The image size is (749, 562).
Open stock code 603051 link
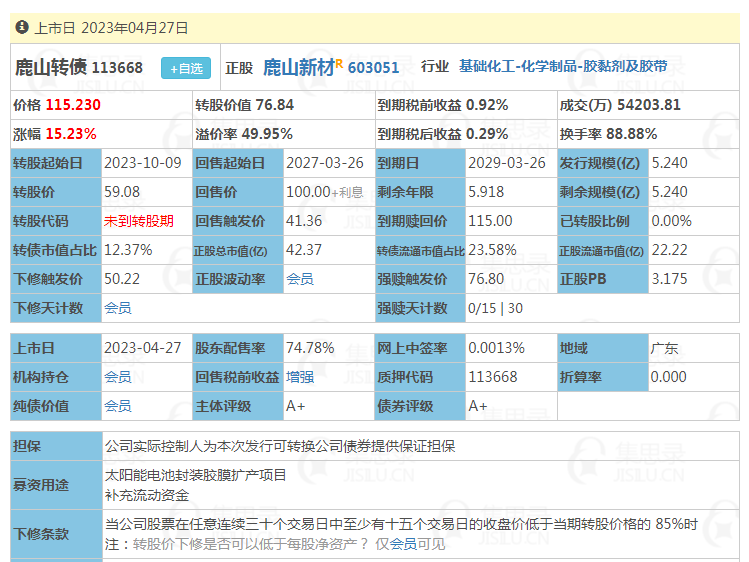point(373,67)
